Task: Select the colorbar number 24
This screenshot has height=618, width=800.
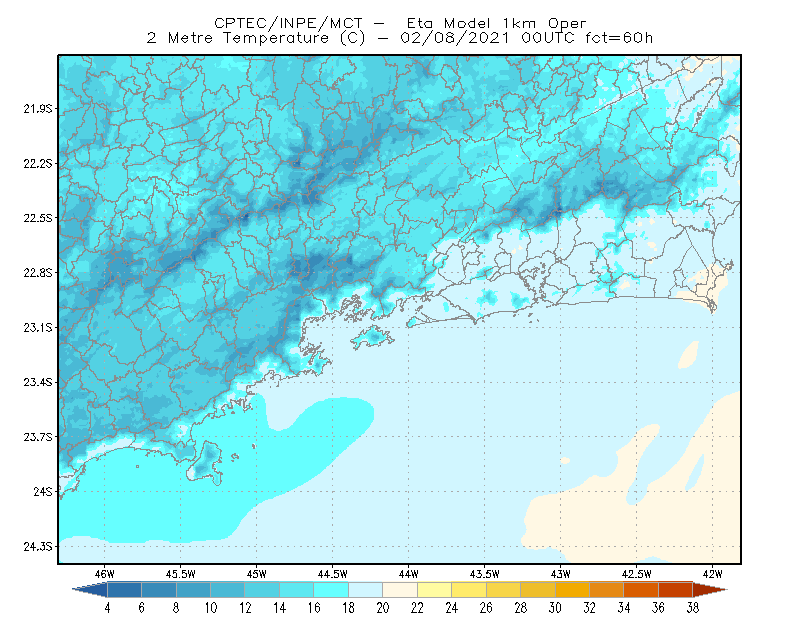Action: point(452,608)
